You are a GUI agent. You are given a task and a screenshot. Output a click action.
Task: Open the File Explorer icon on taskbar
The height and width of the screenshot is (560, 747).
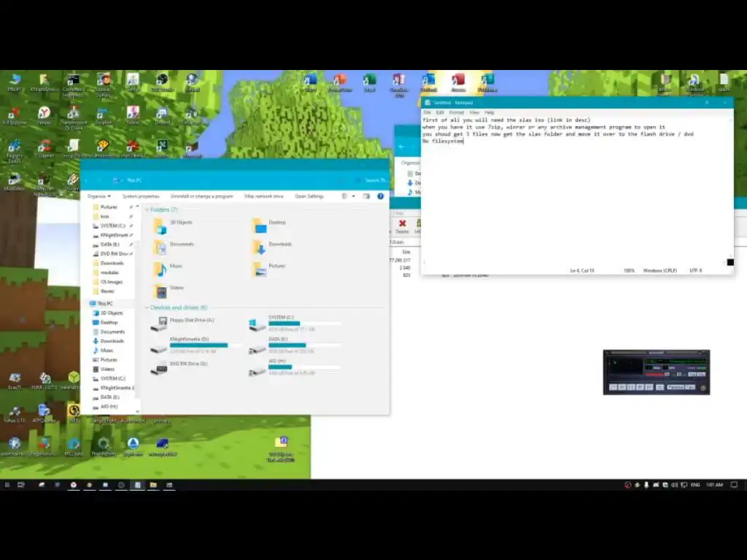(153, 485)
